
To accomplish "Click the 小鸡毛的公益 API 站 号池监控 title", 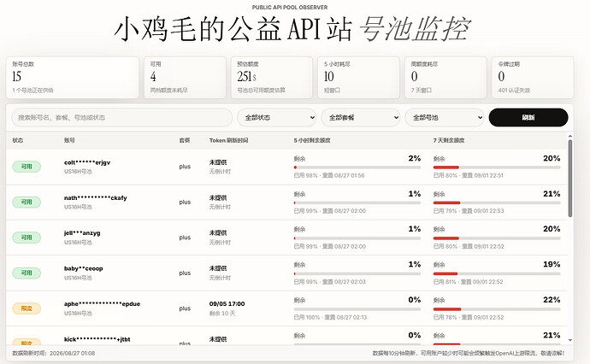I will pos(292,29).
